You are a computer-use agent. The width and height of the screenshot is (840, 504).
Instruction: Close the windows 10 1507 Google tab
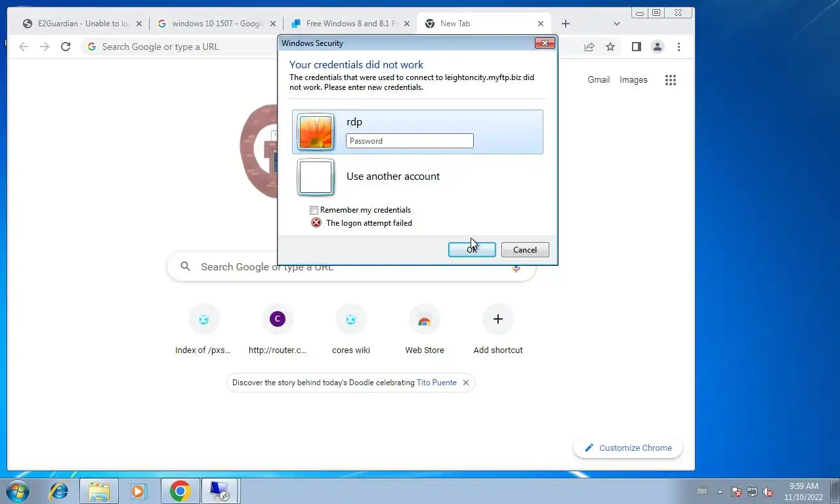pyautogui.click(x=273, y=24)
